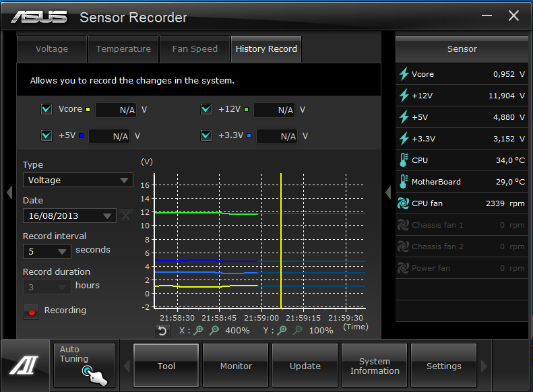The image size is (533, 392).
Task: Collapse the left panel with the arrow
Action: tap(9, 192)
